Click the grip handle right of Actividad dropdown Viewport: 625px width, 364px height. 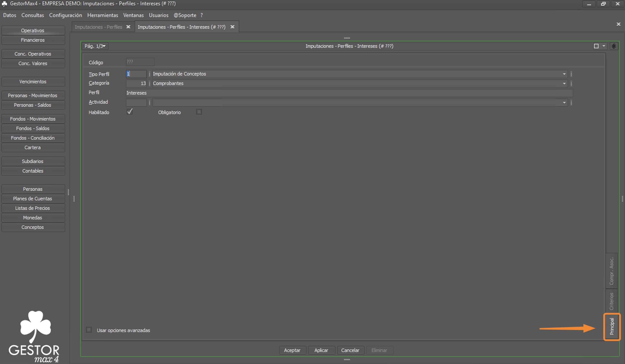point(571,103)
